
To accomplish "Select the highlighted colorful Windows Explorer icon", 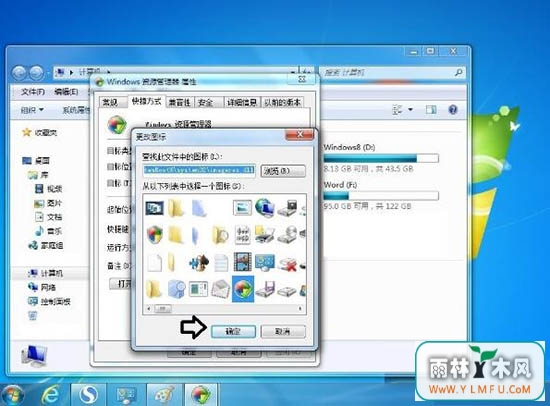I will (x=243, y=289).
